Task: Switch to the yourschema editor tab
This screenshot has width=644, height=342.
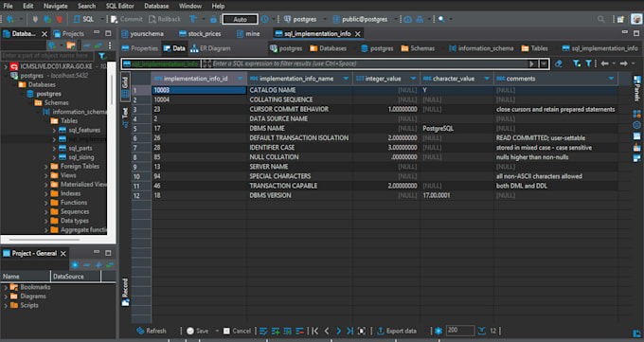Action: point(142,34)
